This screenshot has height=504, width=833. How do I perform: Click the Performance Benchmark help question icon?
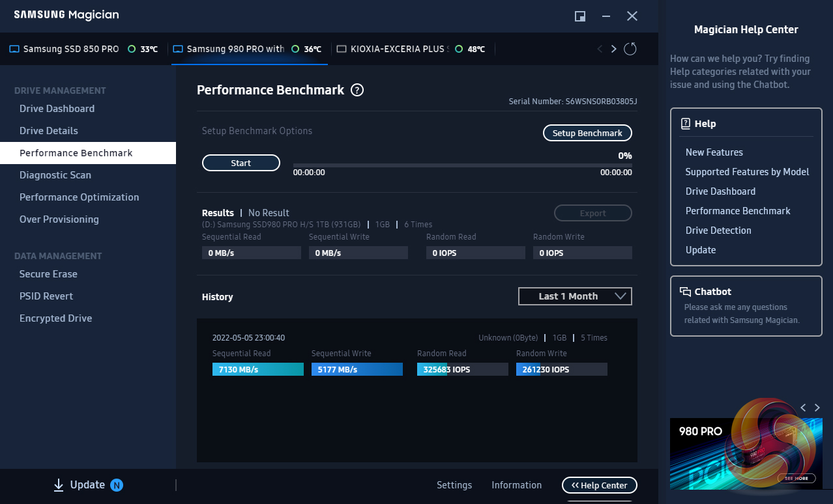(357, 91)
